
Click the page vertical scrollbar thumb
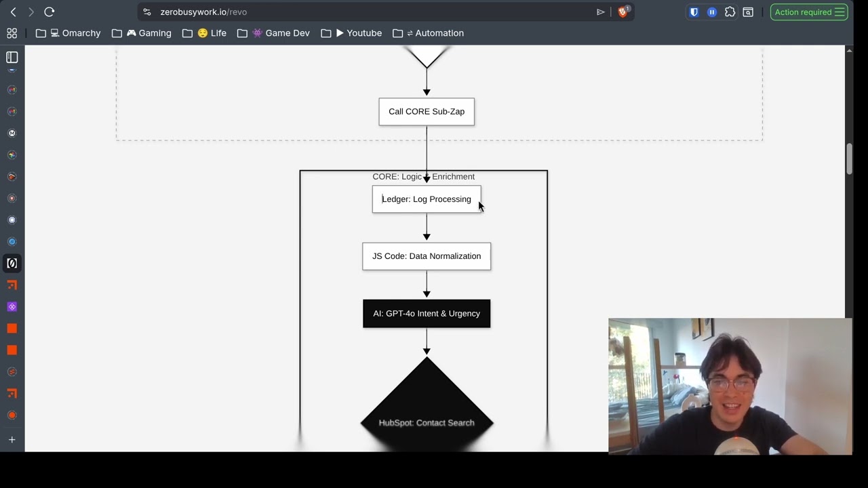pyautogui.click(x=849, y=159)
